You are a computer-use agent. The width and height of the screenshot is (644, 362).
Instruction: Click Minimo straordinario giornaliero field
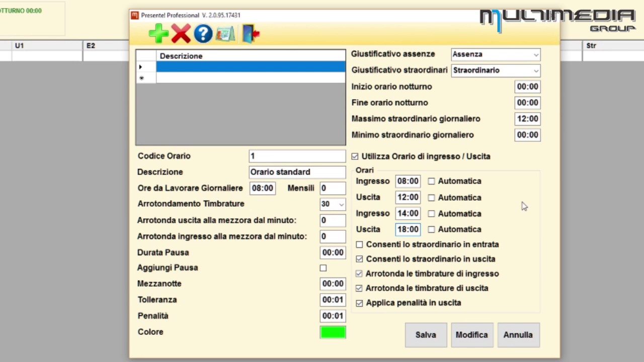coord(527,135)
